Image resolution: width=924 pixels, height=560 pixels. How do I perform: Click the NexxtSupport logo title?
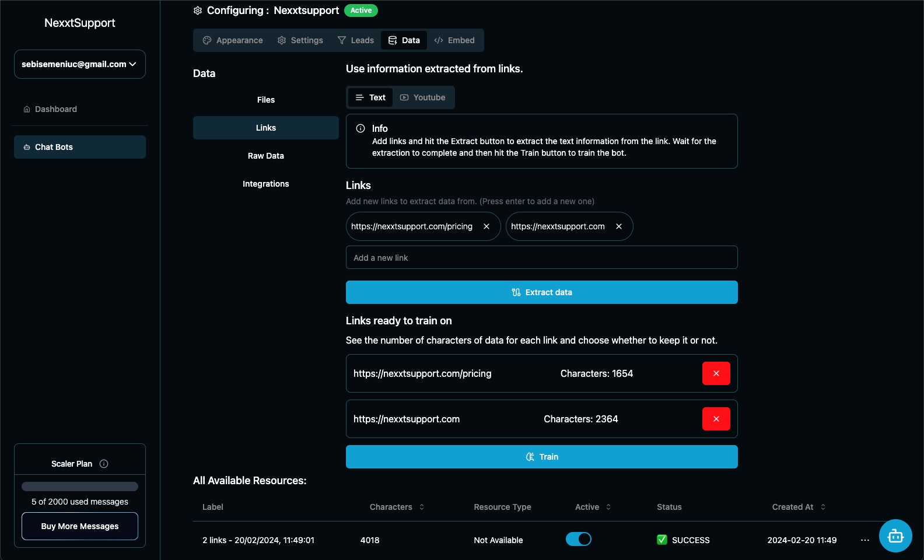coord(80,23)
